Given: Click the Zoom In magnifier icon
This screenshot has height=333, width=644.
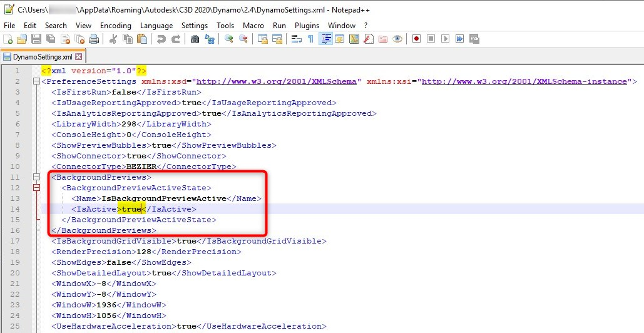Looking at the screenshot, I should (229, 39).
